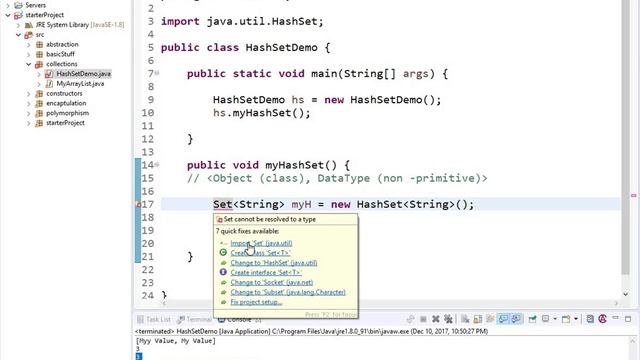The height and width of the screenshot is (360, 640).
Task: Click green Create class icon in quick fixes
Action: (223, 253)
